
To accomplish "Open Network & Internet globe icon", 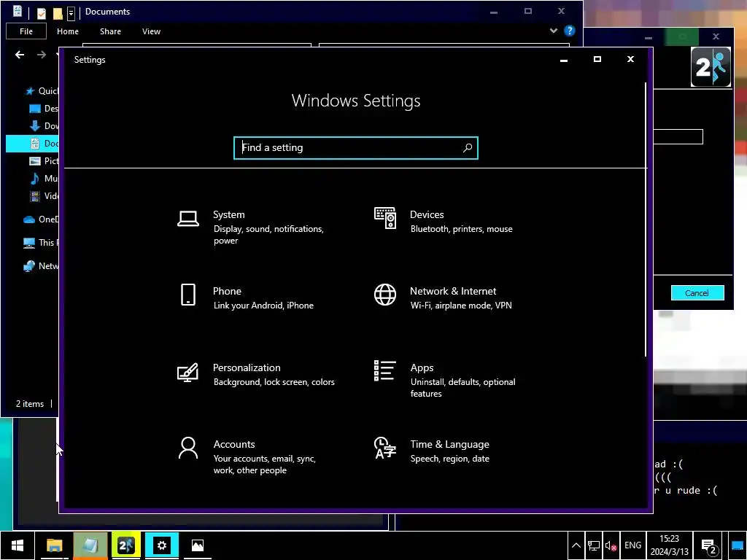I will tap(385, 295).
